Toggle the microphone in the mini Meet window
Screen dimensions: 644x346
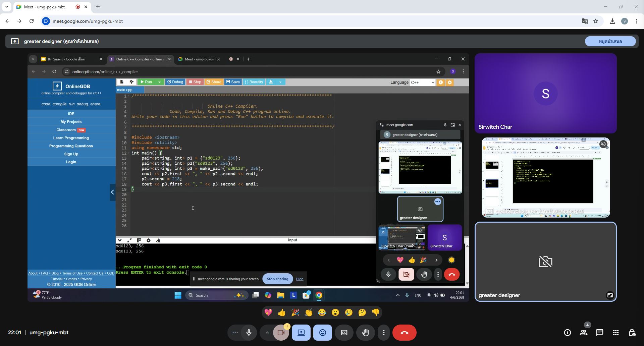pyautogui.click(x=388, y=275)
